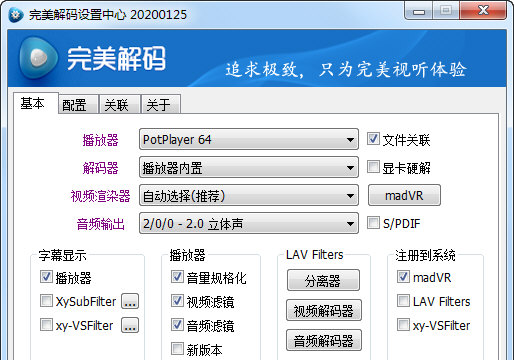Click the 完美解码 play logo in the banner
The height and width of the screenshot is (360, 516).
click(x=38, y=58)
